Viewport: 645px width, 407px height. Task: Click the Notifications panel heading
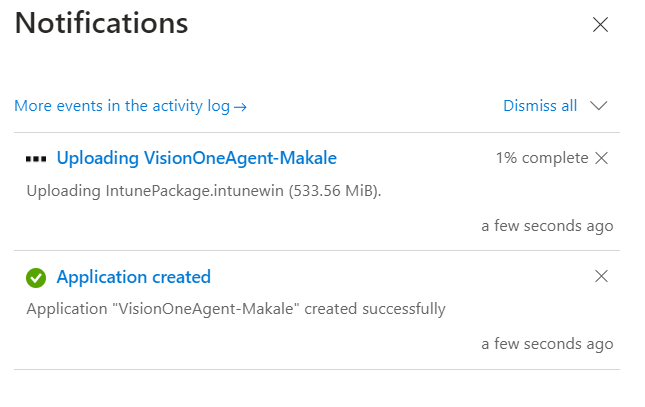[x=101, y=23]
